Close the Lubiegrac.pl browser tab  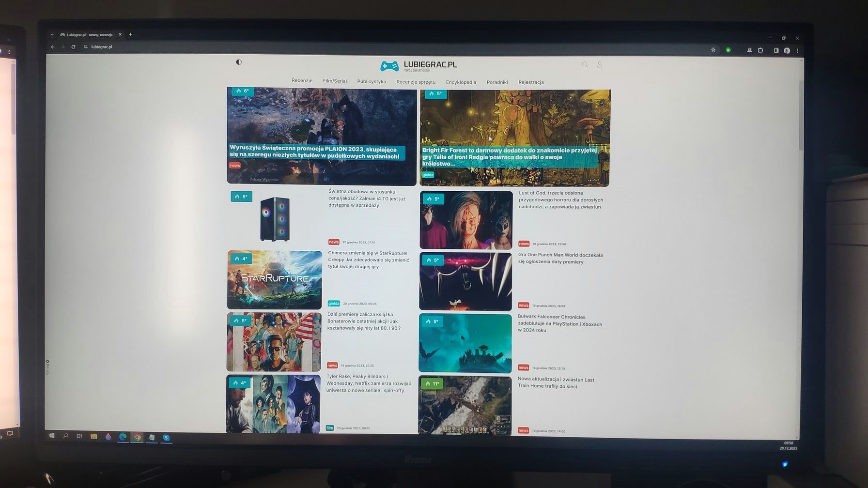(120, 34)
